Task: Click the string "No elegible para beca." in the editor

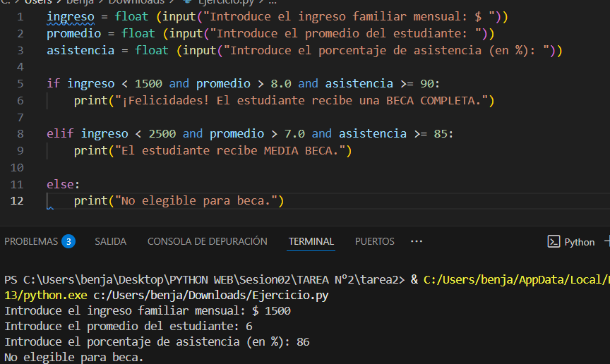Action: [196, 200]
